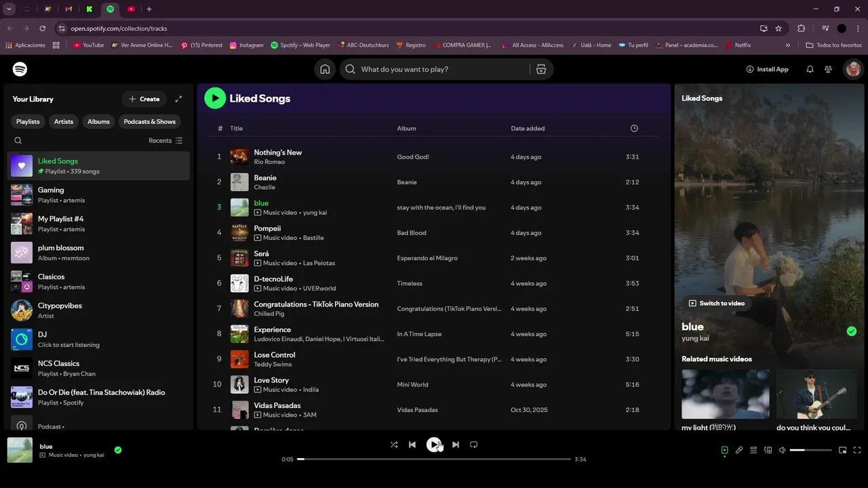Select the Beanie track by Chezile
Screen dimensions: 868x488
(x=434, y=182)
